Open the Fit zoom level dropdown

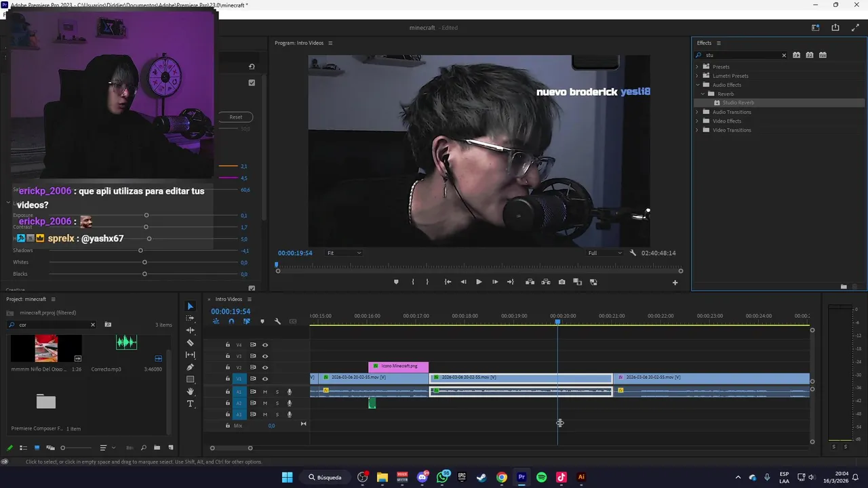point(344,253)
